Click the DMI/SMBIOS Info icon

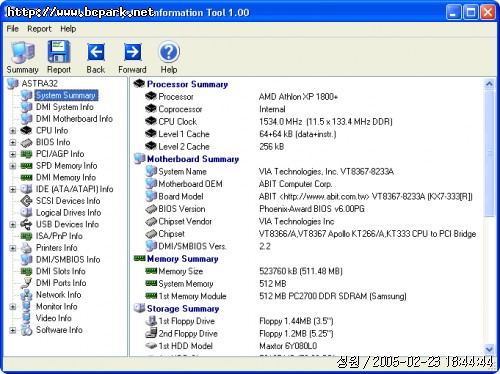coord(26,259)
